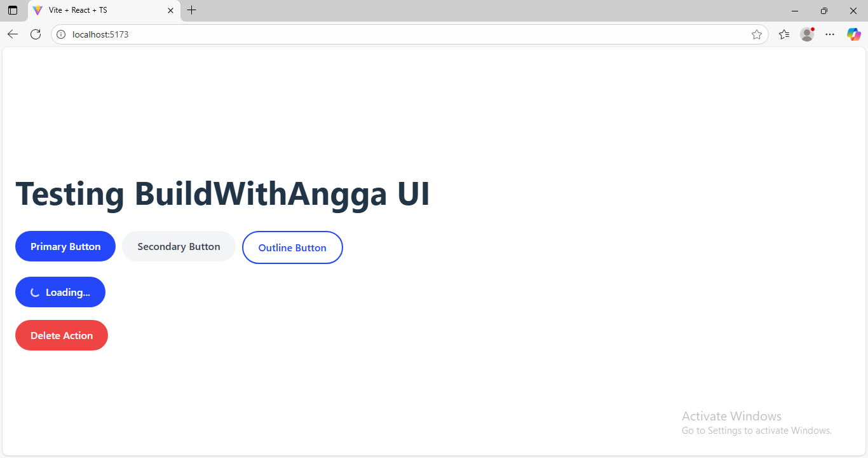Image resolution: width=868 pixels, height=458 pixels.
Task: Launch the Copilot sidebar icon
Action: [853, 34]
